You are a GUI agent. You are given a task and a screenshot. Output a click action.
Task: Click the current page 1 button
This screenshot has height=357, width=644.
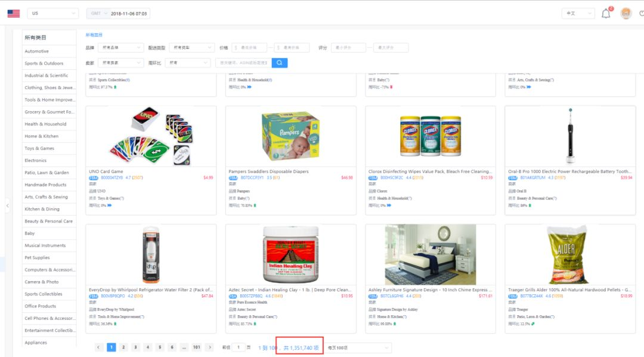coord(112,347)
